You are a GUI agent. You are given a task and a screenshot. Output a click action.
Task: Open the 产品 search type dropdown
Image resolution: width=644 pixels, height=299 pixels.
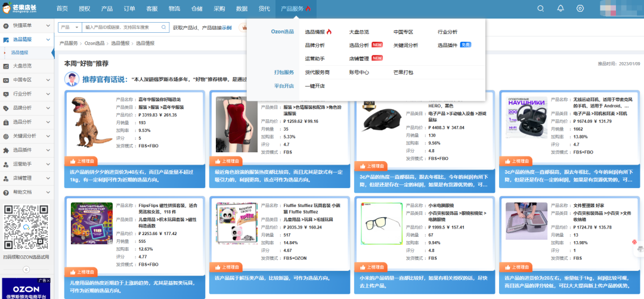pyautogui.click(x=70, y=27)
